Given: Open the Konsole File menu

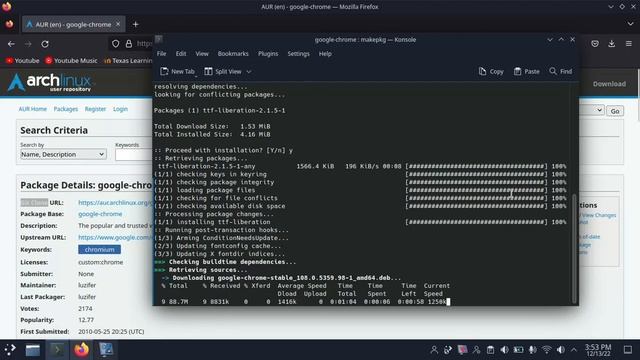Looking at the screenshot, I should pyautogui.click(x=161, y=54).
